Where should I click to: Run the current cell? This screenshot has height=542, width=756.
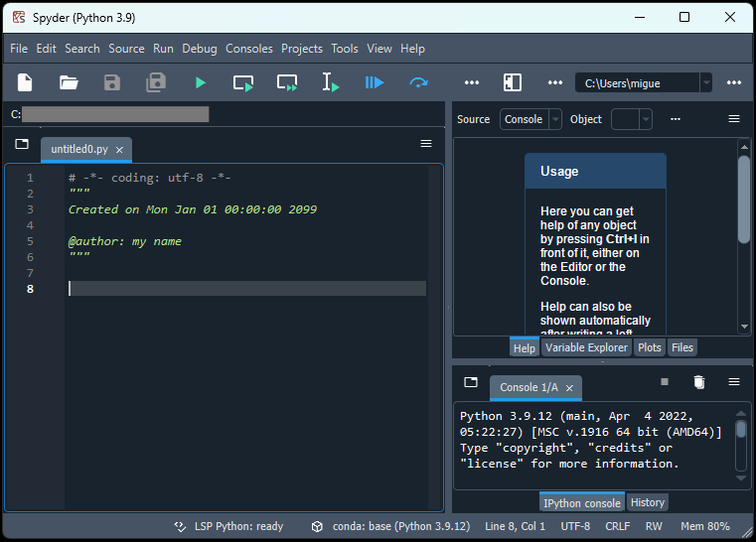point(243,82)
